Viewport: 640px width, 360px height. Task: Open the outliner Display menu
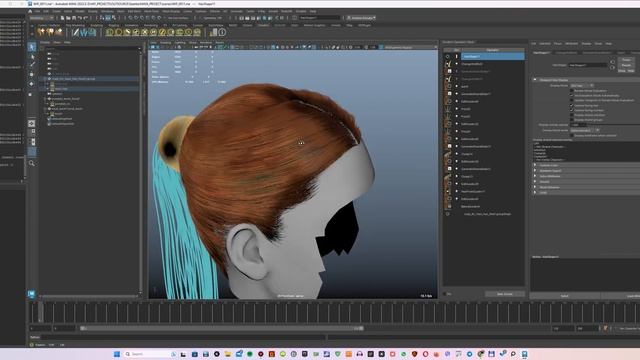click(45, 42)
